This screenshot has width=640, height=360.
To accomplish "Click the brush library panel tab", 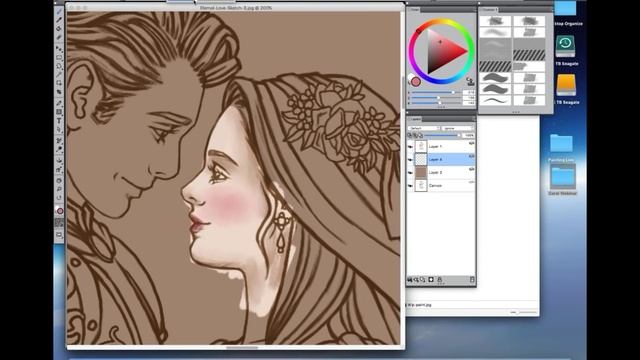I will pos(489,9).
